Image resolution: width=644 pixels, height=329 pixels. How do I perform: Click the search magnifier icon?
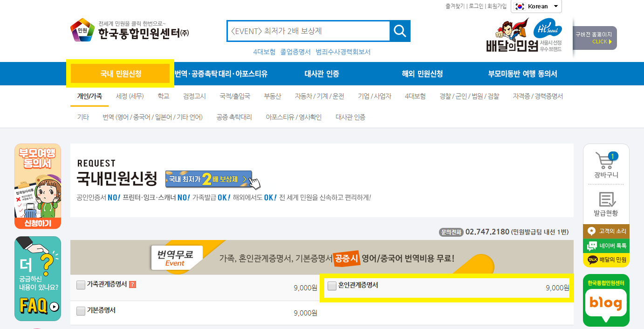click(x=400, y=31)
